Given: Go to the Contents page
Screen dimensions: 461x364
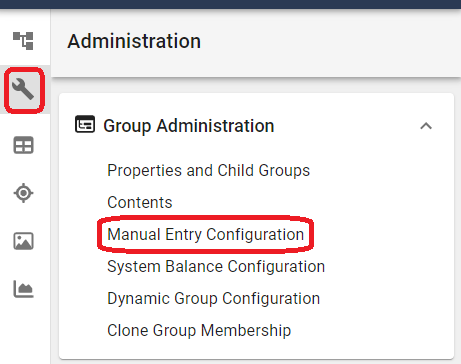Looking at the screenshot, I should click(140, 202).
